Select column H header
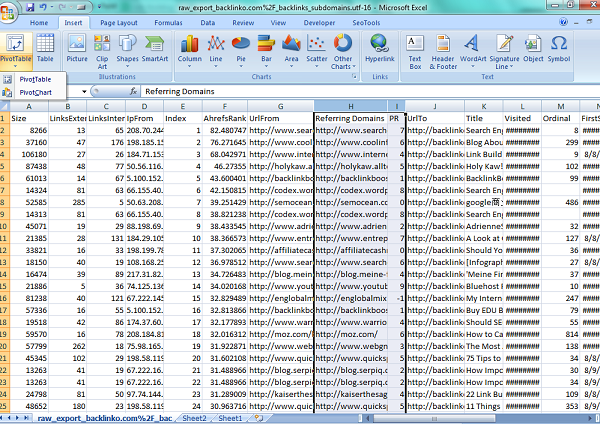This screenshot has width=600, height=424. coord(351,106)
